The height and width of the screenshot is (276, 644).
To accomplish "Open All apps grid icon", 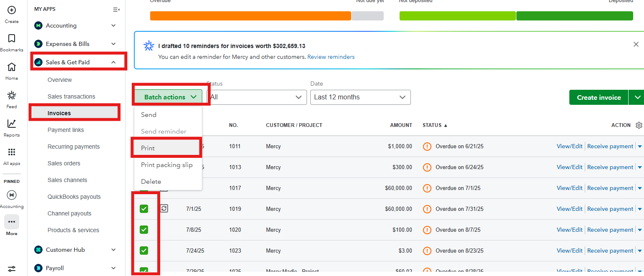I will coord(12,152).
